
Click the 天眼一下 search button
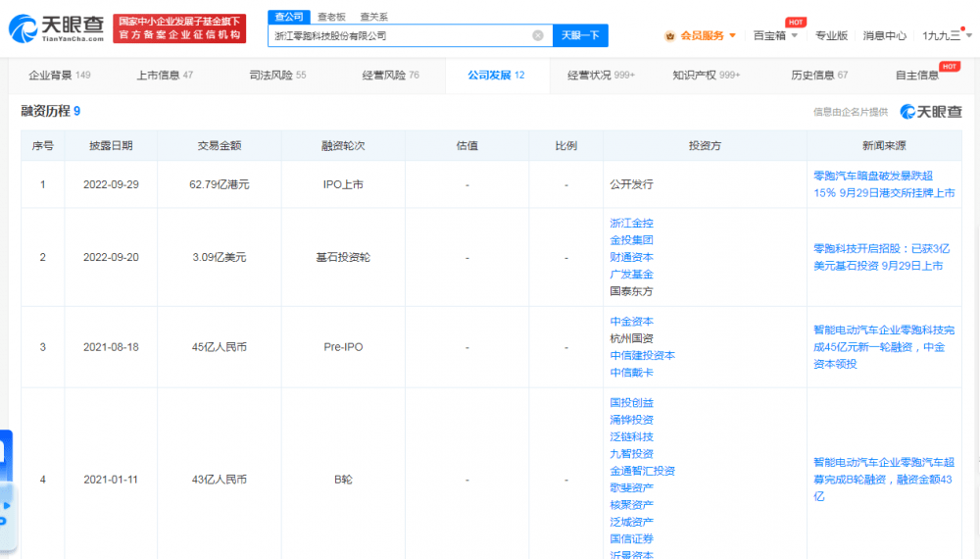click(x=580, y=35)
